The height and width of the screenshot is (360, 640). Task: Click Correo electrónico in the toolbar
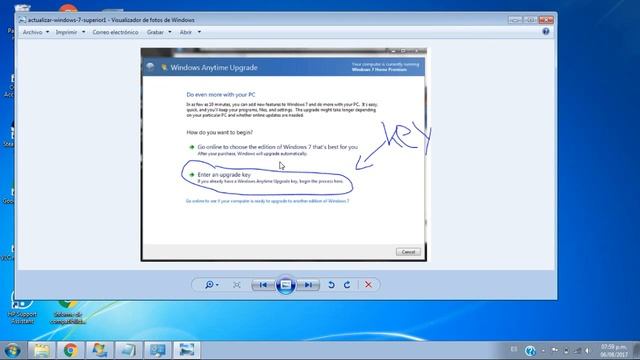[x=115, y=32]
